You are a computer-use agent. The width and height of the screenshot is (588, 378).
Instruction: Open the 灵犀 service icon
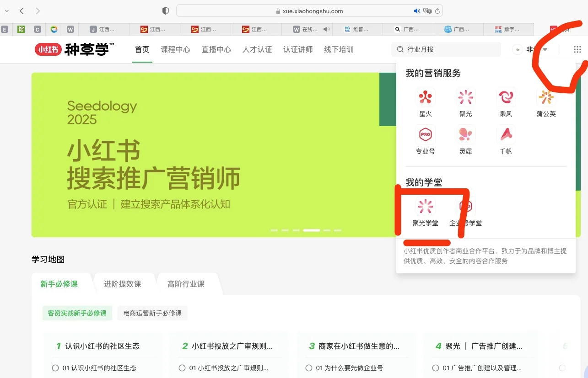tap(466, 135)
